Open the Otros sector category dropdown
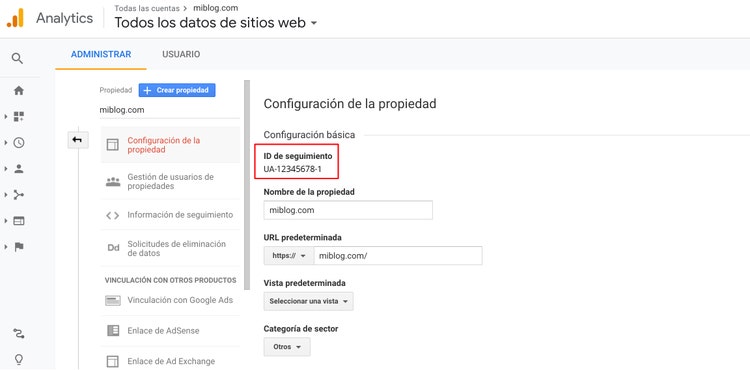This screenshot has width=750, height=370. coord(287,347)
